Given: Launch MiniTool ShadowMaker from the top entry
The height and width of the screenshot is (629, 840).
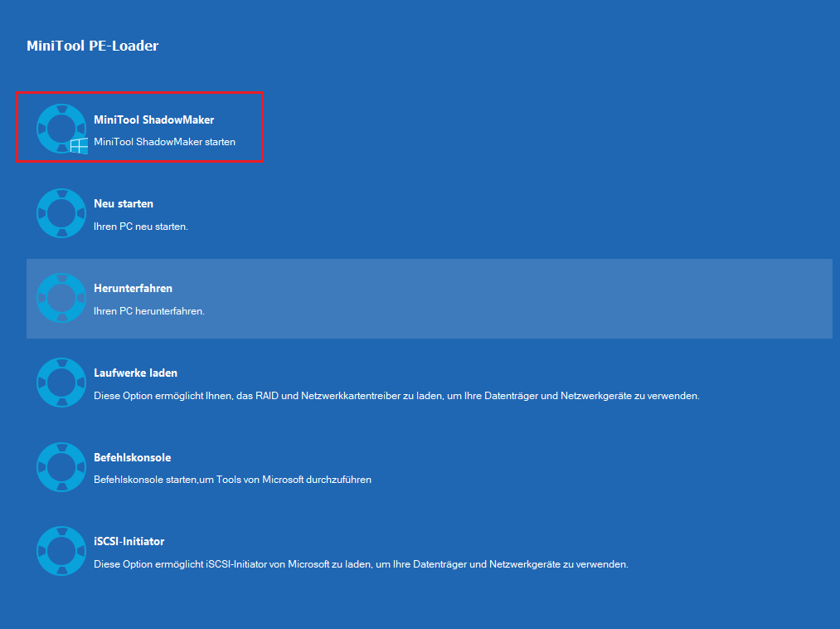Looking at the screenshot, I should tap(154, 119).
